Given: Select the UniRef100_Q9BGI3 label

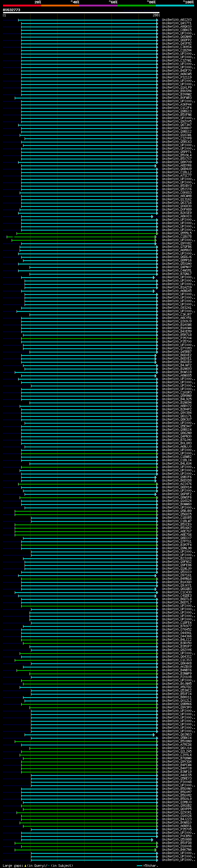Looking at the screenshot, I should point(177,111).
